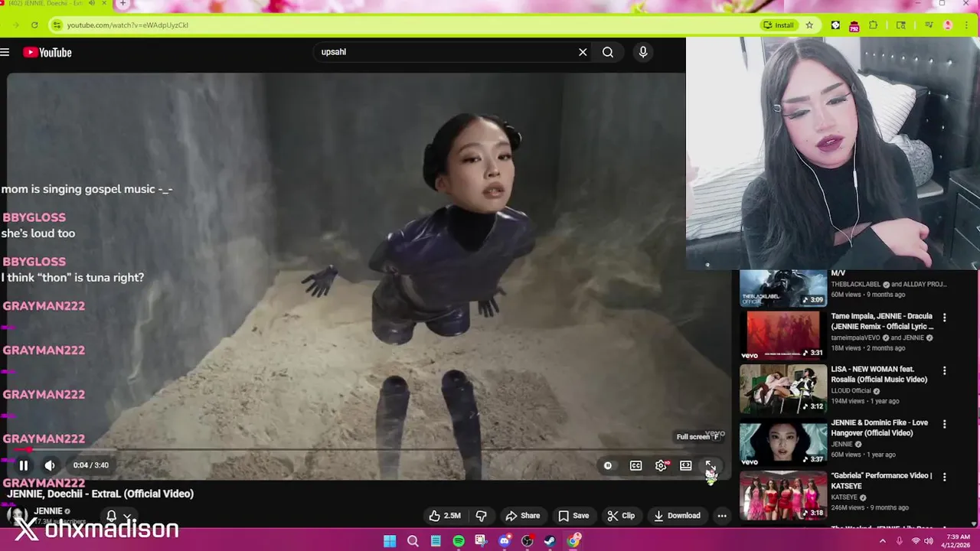Open the Windows Start menu

390,541
